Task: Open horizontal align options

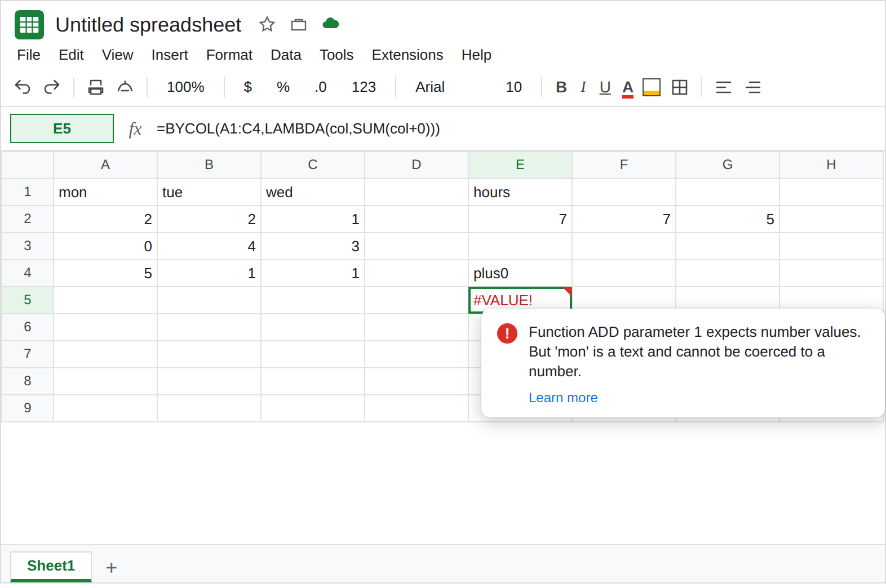Action: click(x=724, y=87)
